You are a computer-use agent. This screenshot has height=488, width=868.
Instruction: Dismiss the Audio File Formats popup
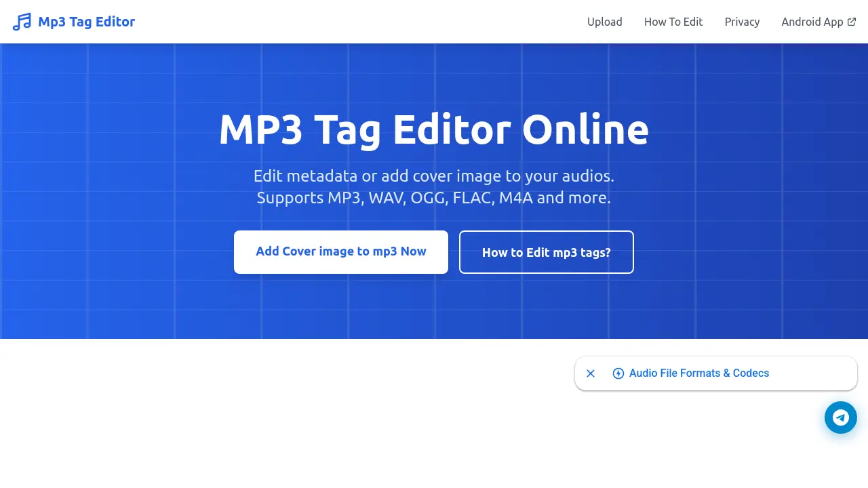[x=591, y=373]
